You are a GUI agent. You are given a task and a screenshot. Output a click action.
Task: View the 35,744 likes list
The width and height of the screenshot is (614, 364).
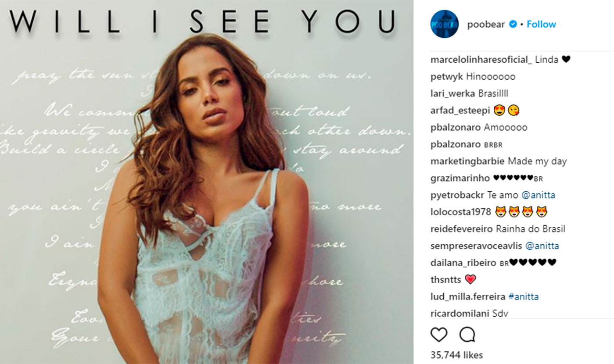pyautogui.click(x=456, y=355)
